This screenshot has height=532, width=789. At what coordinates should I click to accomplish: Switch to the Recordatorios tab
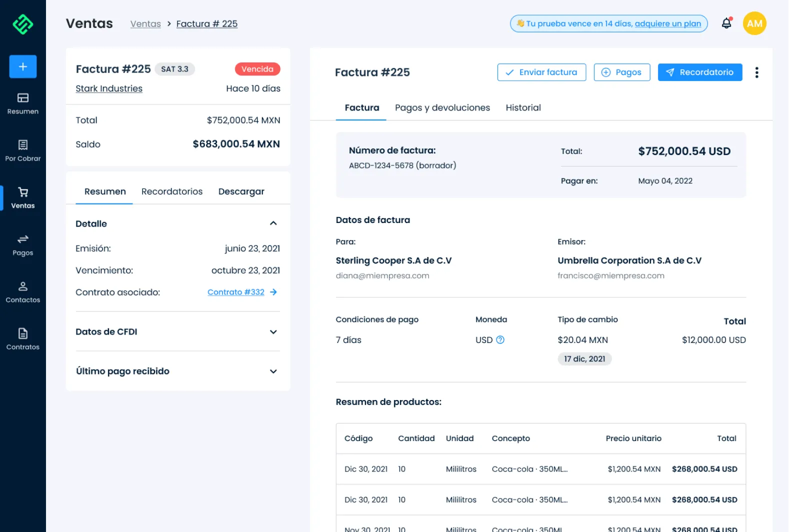(172, 191)
